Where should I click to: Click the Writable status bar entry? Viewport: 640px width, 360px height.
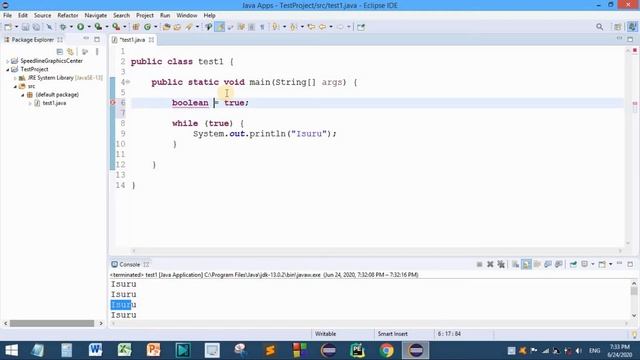coord(325,334)
